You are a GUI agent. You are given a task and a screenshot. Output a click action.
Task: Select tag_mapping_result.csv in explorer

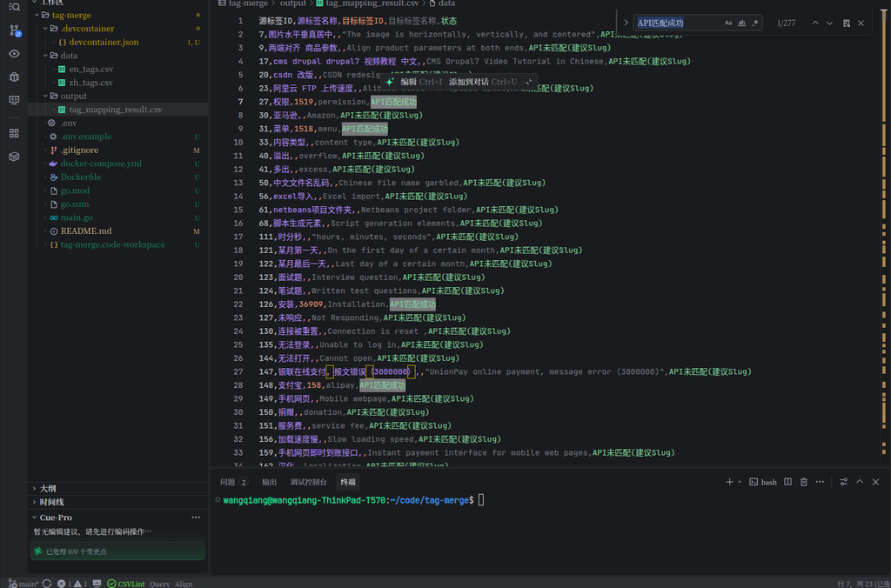click(x=117, y=110)
